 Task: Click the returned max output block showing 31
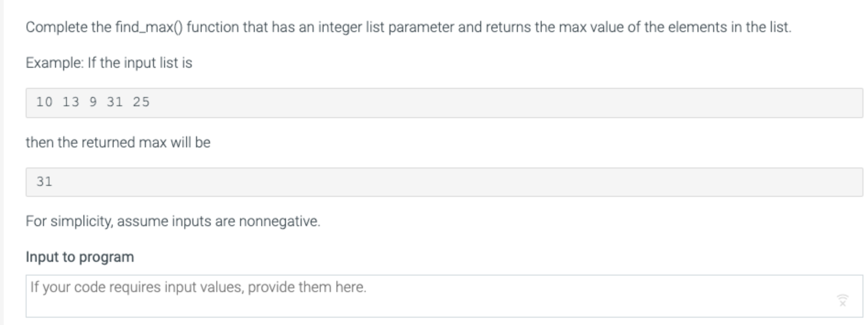point(444,182)
